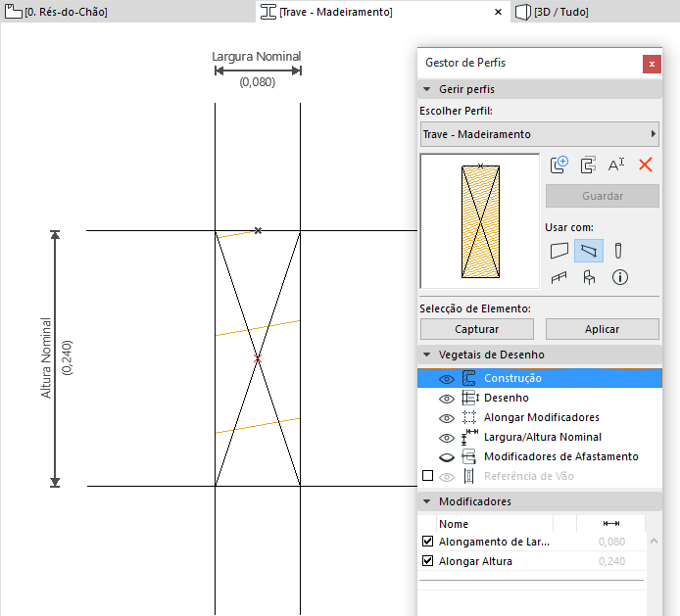Rename the profile
The image size is (680, 616).
pyautogui.click(x=616, y=166)
